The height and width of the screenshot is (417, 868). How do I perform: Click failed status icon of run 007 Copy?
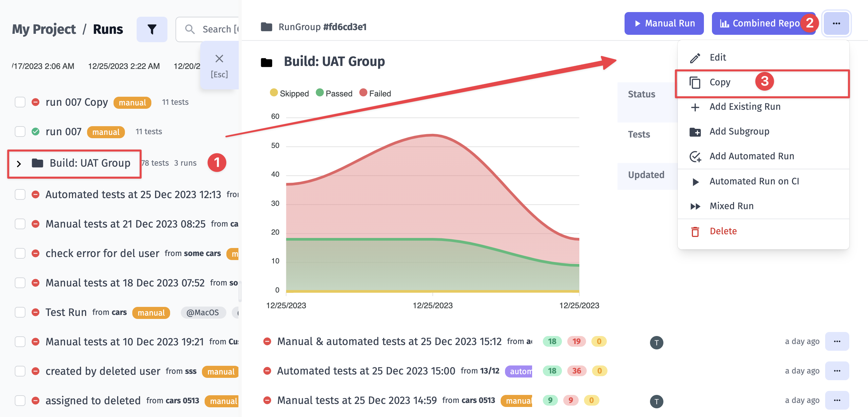pyautogui.click(x=35, y=102)
